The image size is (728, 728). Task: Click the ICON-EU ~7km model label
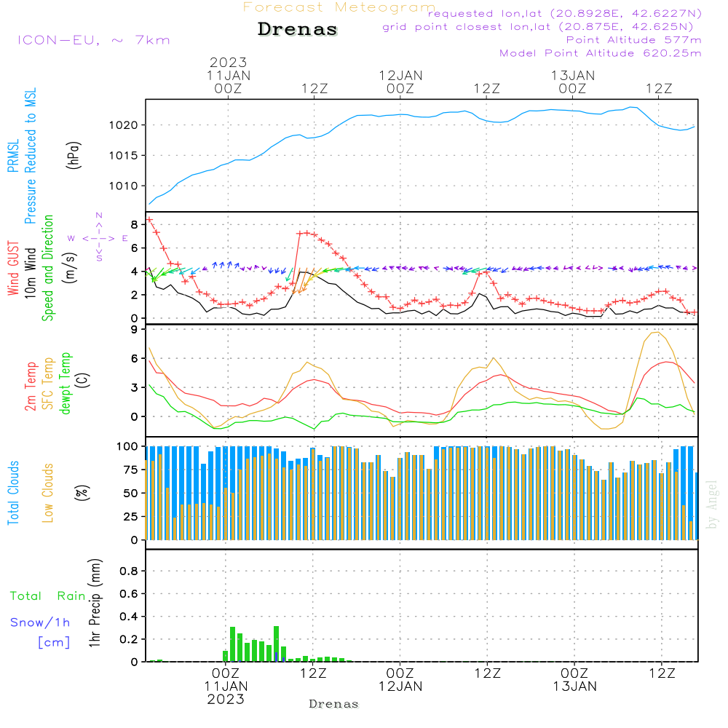[x=94, y=40]
